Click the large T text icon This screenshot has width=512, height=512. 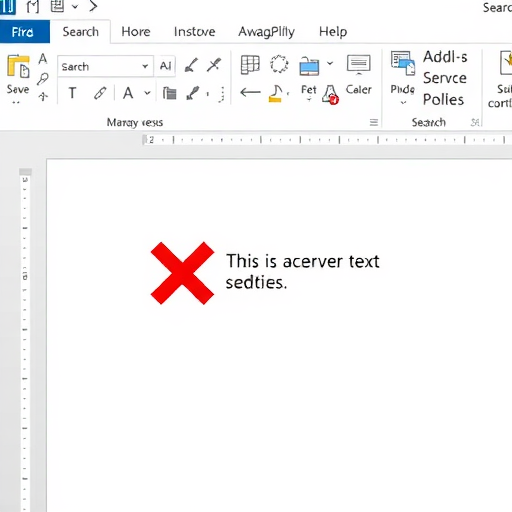[72, 93]
